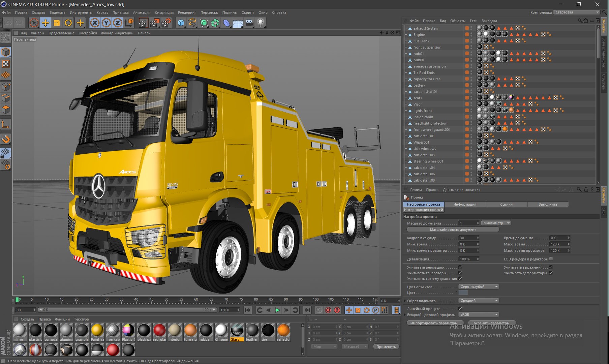Uncheck Учитывать систему движения
609x364 pixels.
pos(460,278)
